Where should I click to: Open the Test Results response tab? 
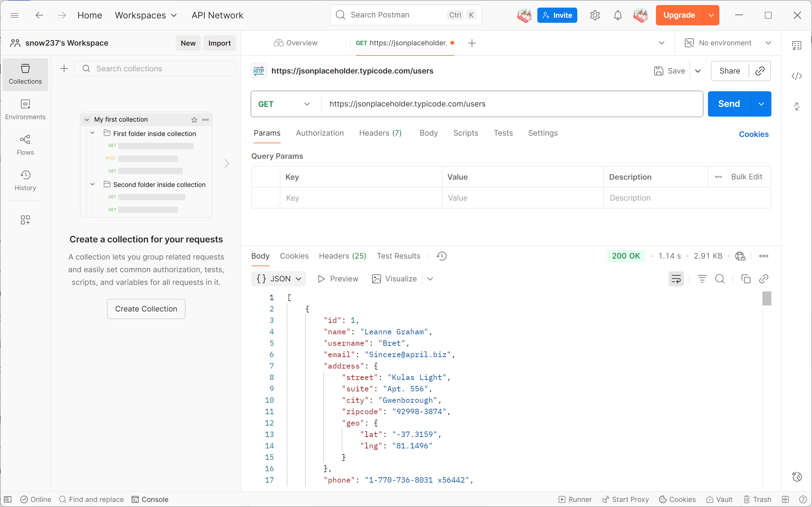[x=398, y=256]
